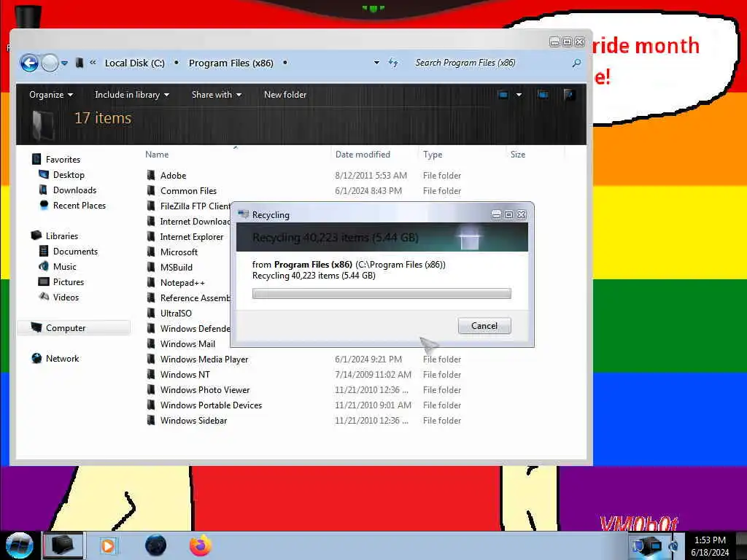
Task: Select the Adobe folder icon
Action: coord(151,175)
